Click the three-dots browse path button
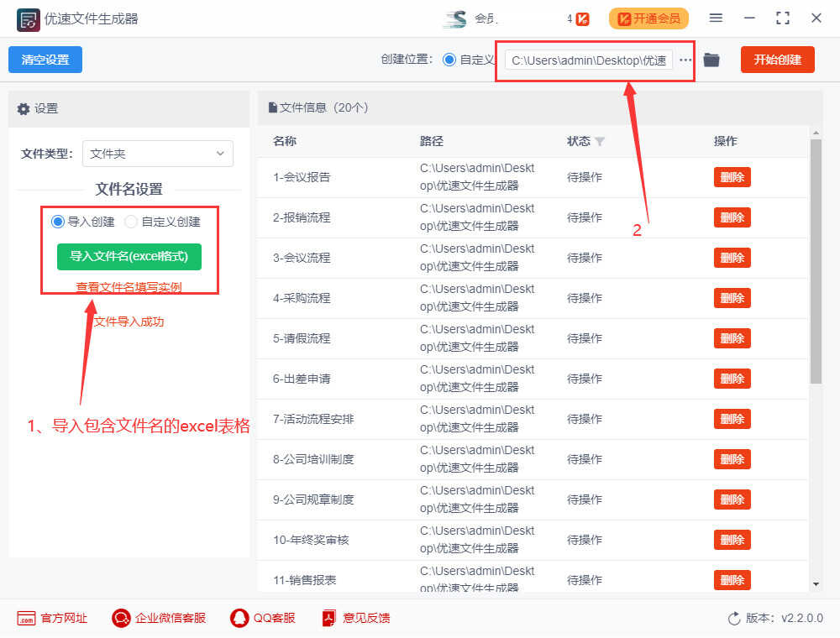 point(685,60)
